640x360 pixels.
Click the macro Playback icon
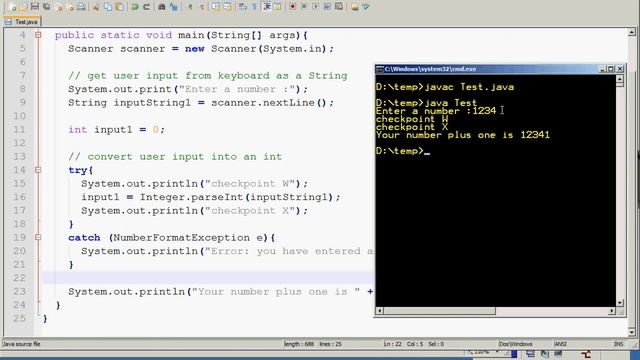316,7
